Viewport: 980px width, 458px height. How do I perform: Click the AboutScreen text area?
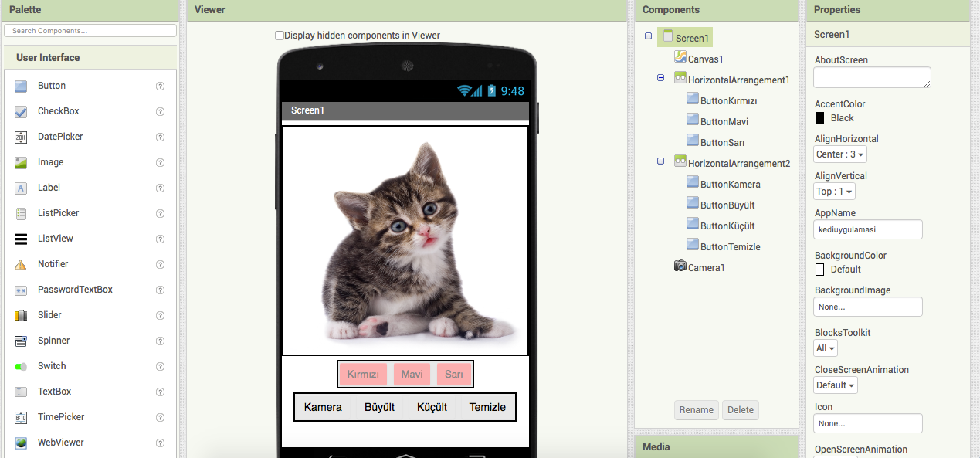coord(872,77)
